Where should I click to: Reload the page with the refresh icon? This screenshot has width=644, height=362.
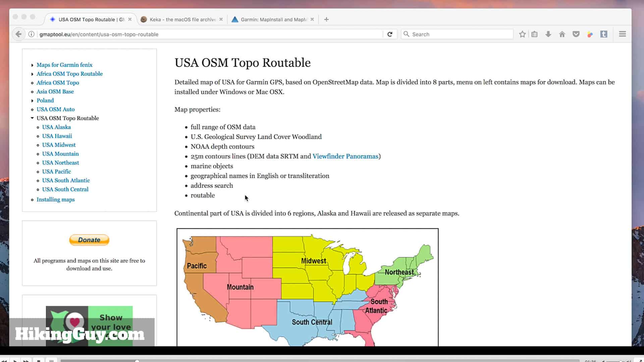[390, 34]
